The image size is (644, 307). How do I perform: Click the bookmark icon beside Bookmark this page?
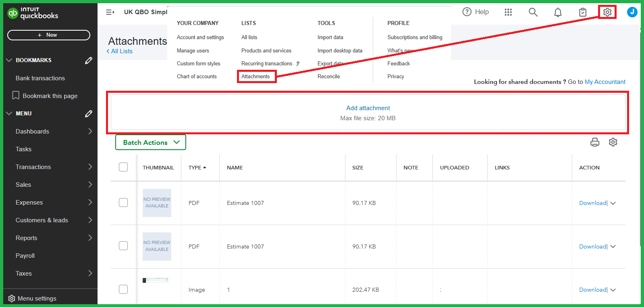(16, 95)
